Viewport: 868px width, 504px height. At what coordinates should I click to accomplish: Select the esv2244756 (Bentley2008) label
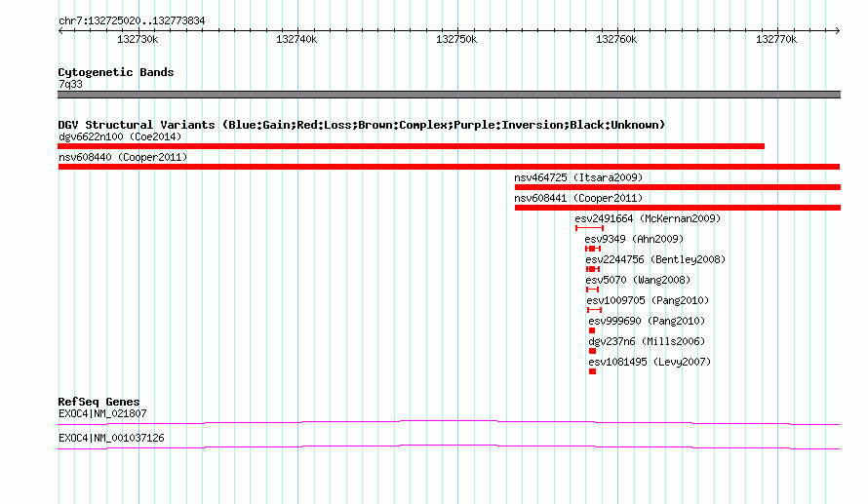655,259
